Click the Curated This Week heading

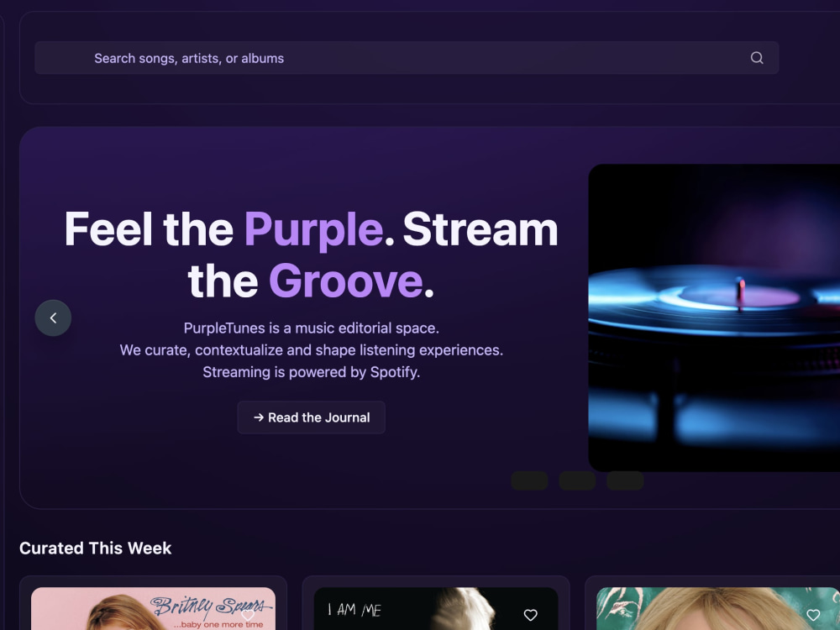[x=96, y=548]
